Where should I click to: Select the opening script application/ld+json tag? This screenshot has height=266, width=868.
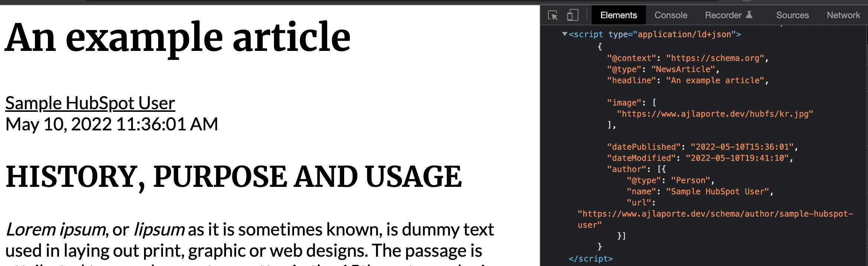(x=655, y=35)
